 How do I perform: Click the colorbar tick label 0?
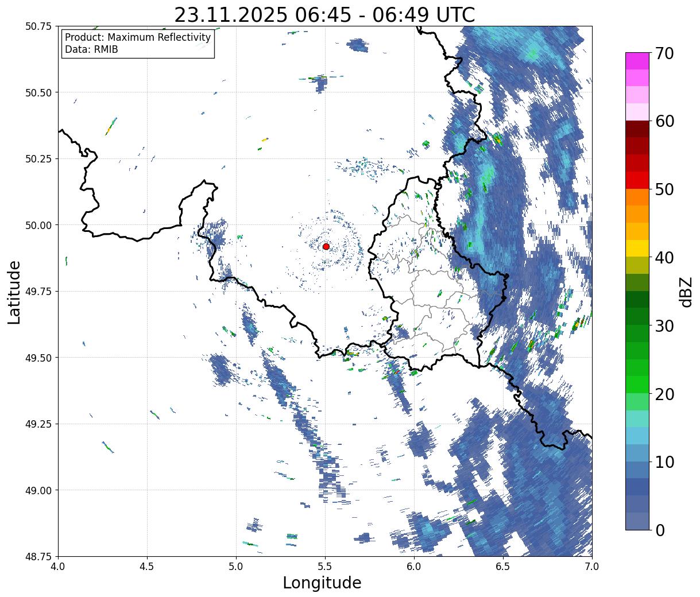coord(659,530)
